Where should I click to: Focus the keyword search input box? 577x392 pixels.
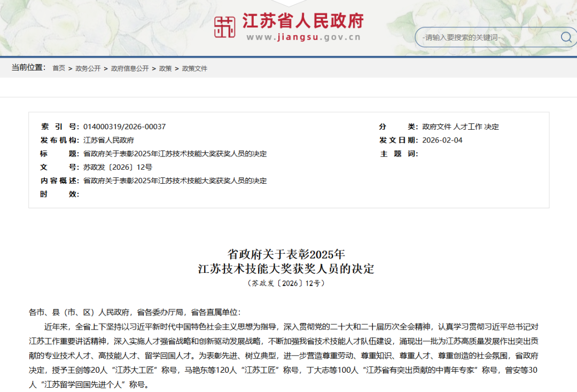tap(486, 37)
